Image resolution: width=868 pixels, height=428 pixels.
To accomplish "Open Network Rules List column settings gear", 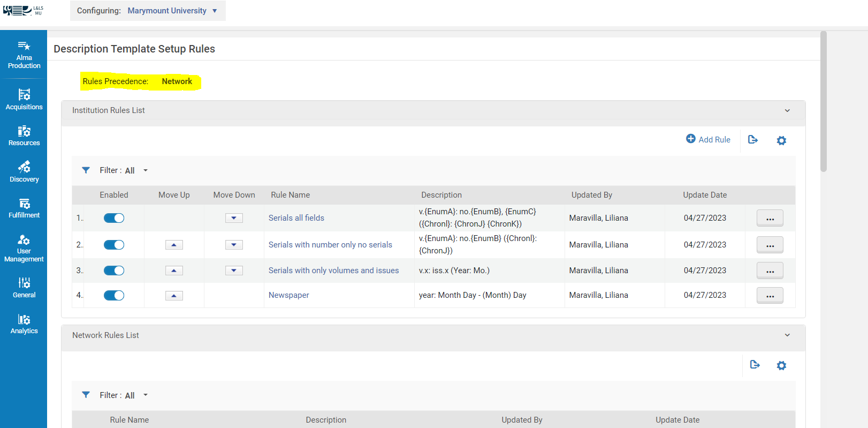I will [x=781, y=365].
